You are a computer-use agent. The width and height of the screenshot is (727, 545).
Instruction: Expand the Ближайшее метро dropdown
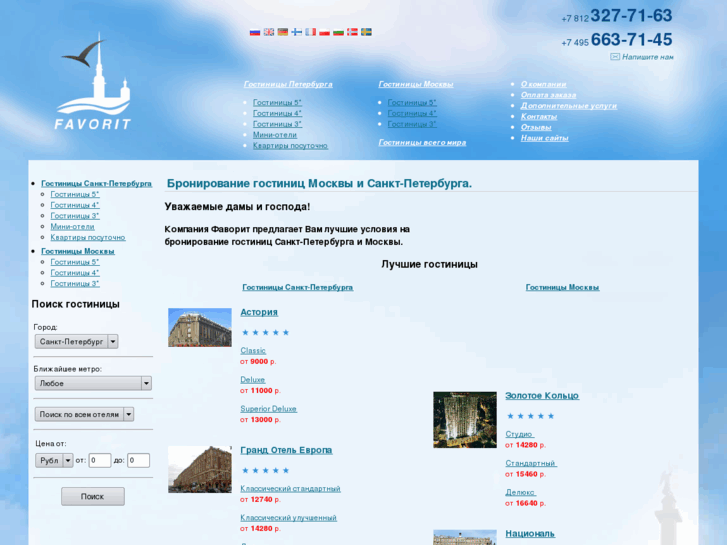click(x=93, y=383)
